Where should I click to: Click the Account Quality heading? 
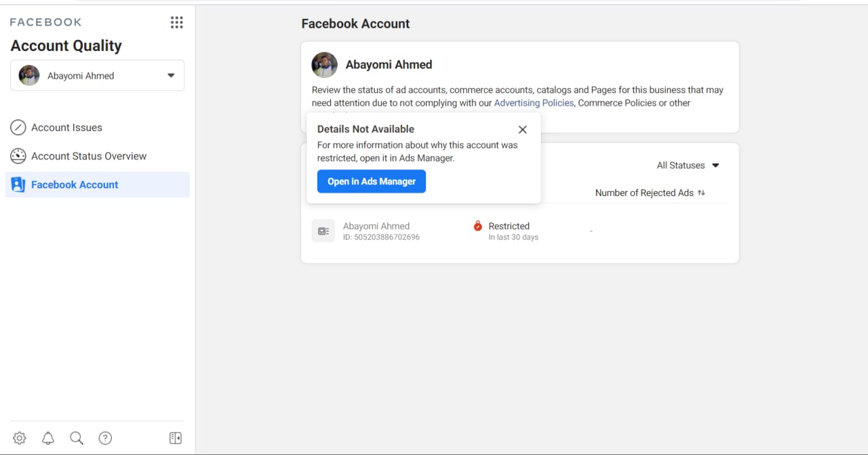(66, 45)
